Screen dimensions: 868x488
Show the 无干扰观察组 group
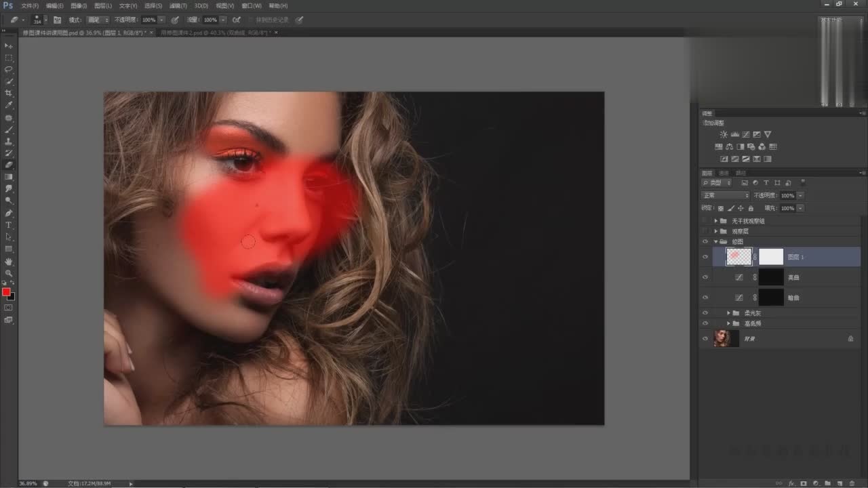[705, 221]
